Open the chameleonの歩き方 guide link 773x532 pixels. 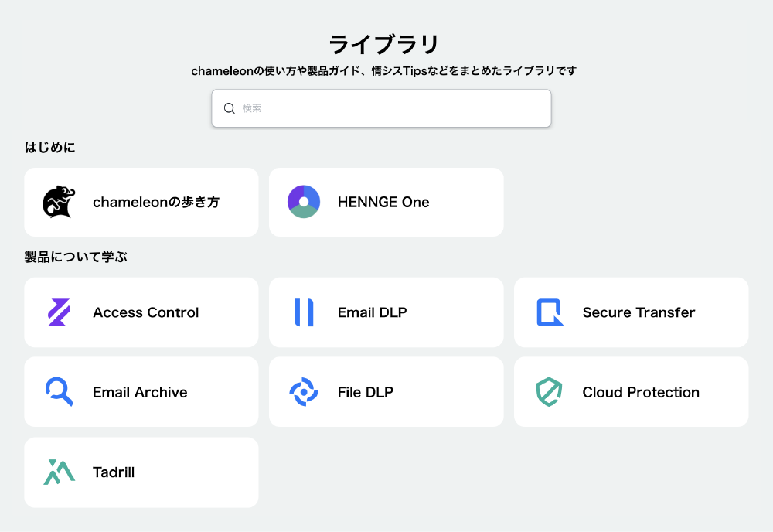[156, 202]
